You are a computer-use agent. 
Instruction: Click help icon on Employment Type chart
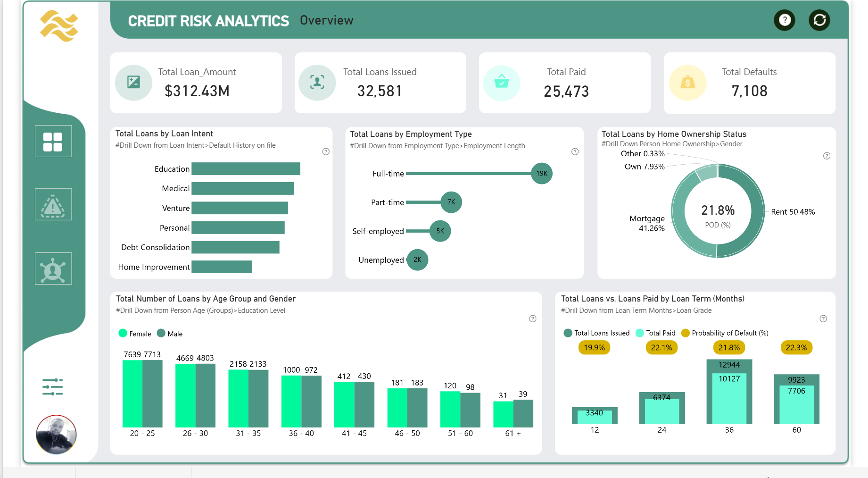[x=575, y=152]
